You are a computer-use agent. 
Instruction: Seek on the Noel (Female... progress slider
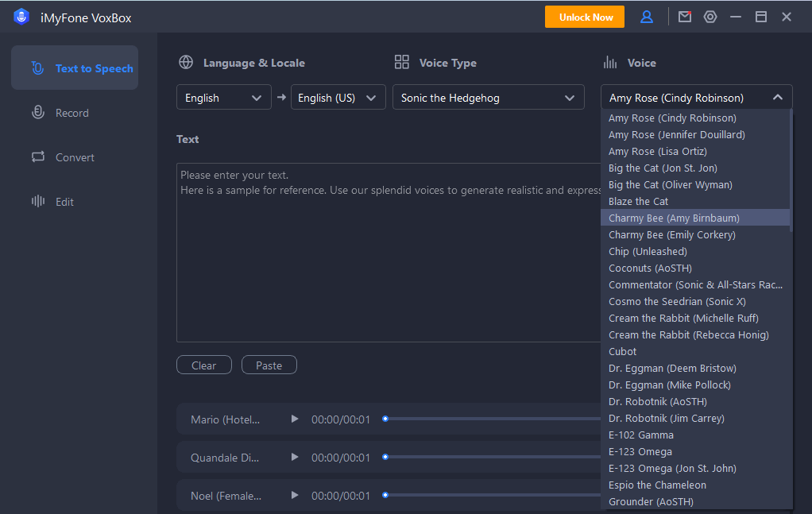click(x=492, y=496)
